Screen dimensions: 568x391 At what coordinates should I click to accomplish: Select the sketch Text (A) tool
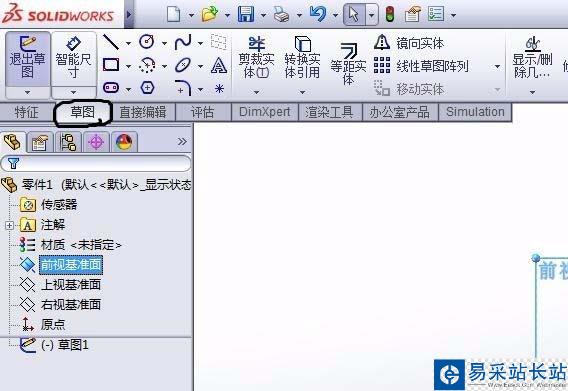coord(219,66)
